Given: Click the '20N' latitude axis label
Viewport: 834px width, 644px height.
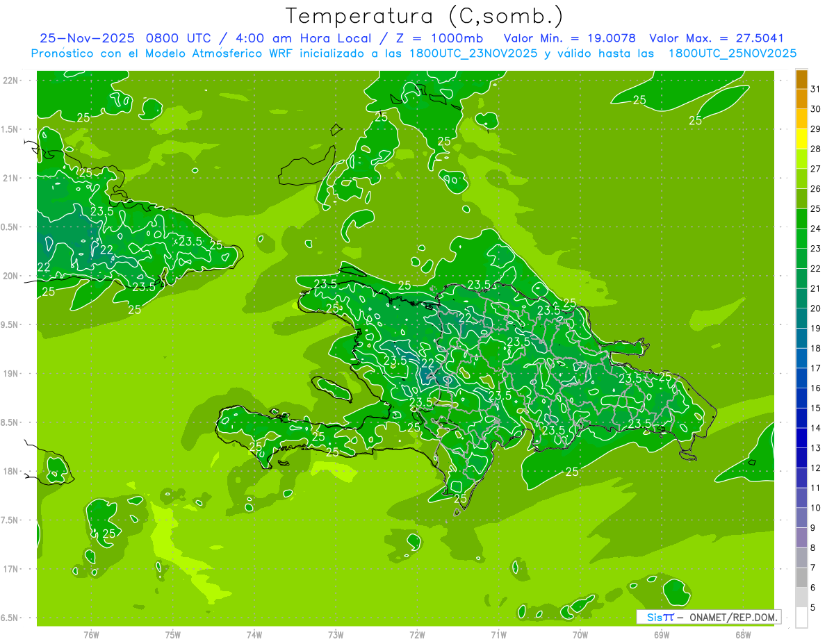Looking at the screenshot, I should coord(11,276).
